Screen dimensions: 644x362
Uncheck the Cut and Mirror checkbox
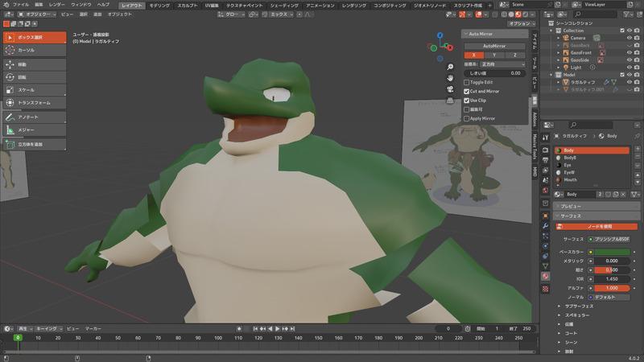tap(467, 92)
